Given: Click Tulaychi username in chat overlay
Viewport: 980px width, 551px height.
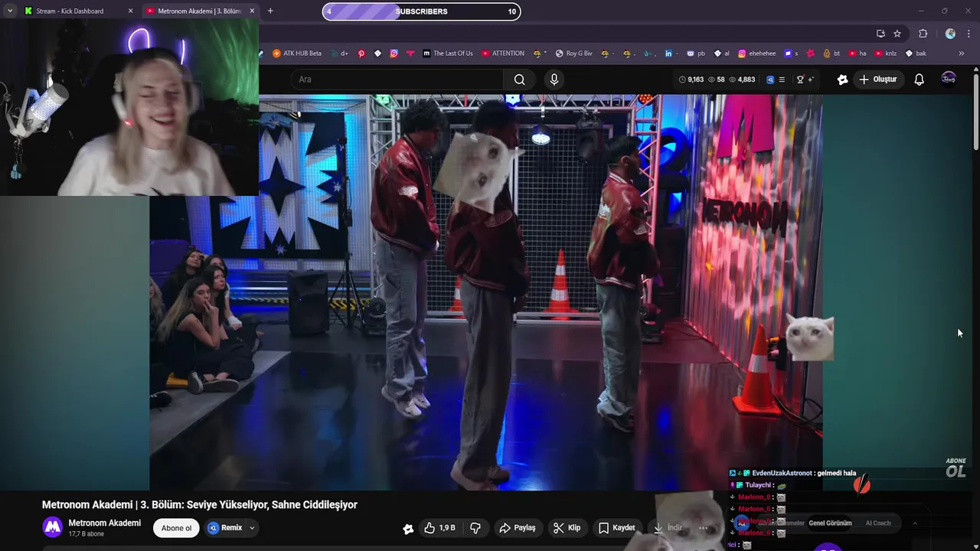Looking at the screenshot, I should point(758,485).
